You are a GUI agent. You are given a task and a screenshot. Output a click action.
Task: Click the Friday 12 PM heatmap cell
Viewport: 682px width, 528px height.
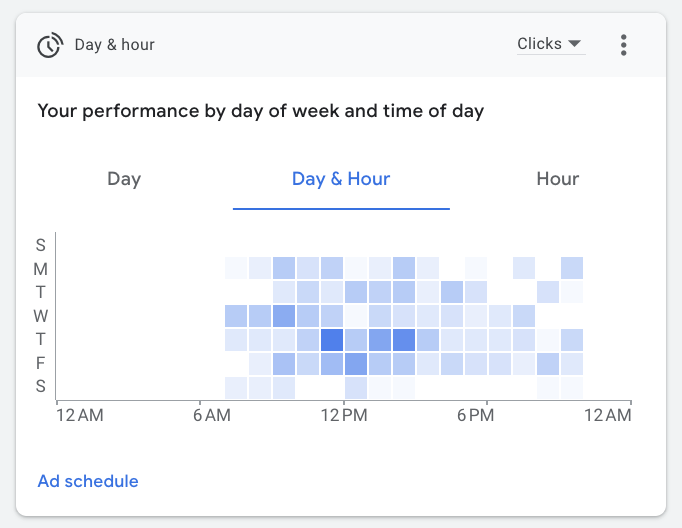(x=356, y=363)
